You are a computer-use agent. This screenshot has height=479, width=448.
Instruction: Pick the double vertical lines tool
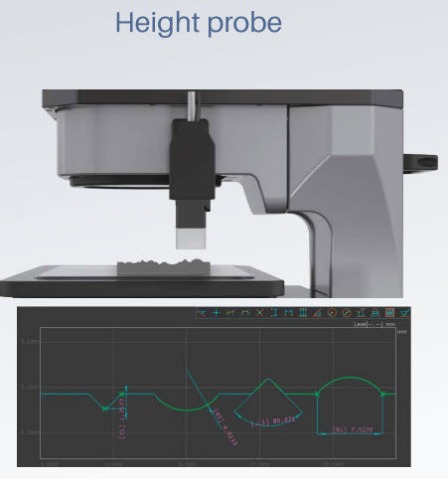click(x=303, y=312)
